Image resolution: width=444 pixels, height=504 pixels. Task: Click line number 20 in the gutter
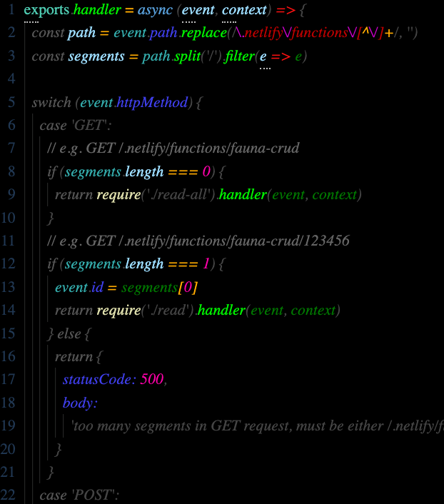8,449
